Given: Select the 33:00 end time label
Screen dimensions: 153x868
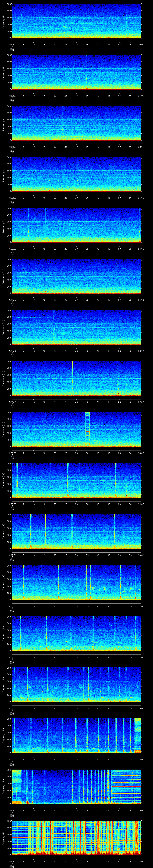Looking at the screenshot, I should [141, 708].
